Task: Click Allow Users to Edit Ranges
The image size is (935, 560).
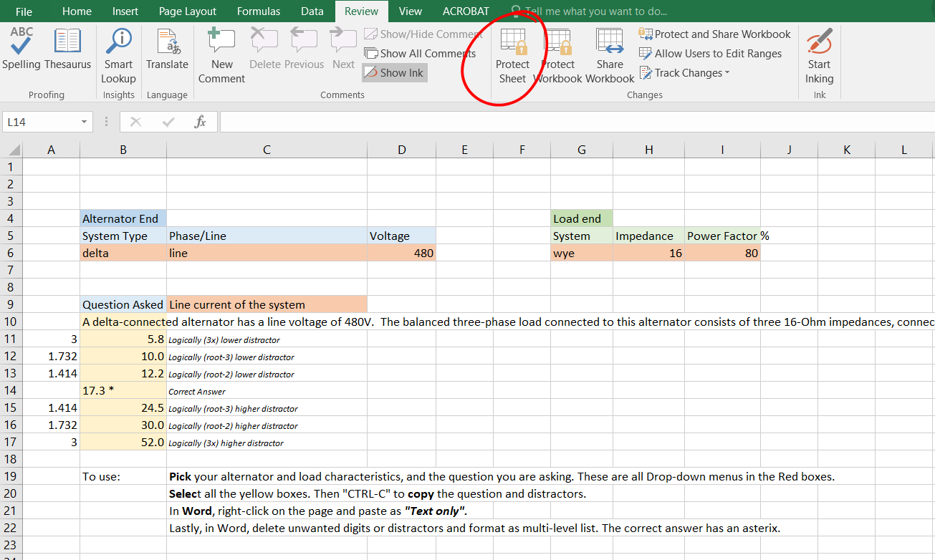Action: [709, 53]
